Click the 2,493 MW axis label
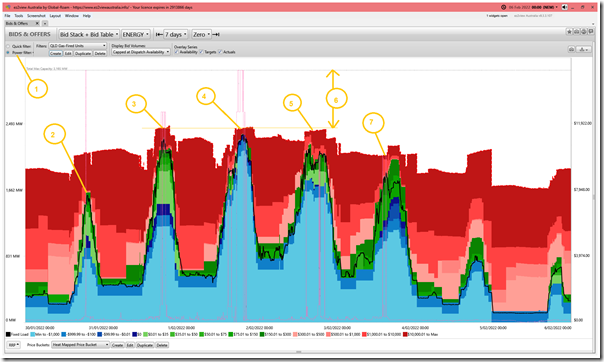Screen dimensions: 604x362 pos(14,124)
